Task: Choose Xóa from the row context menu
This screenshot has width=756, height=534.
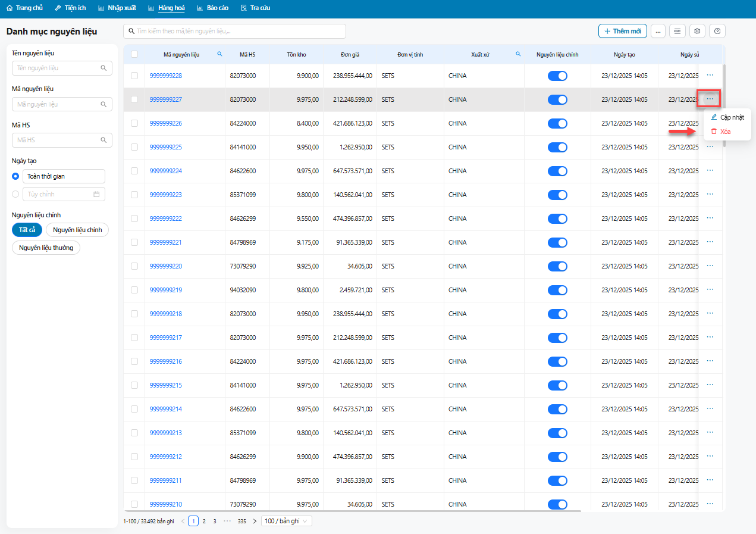Action: point(725,132)
